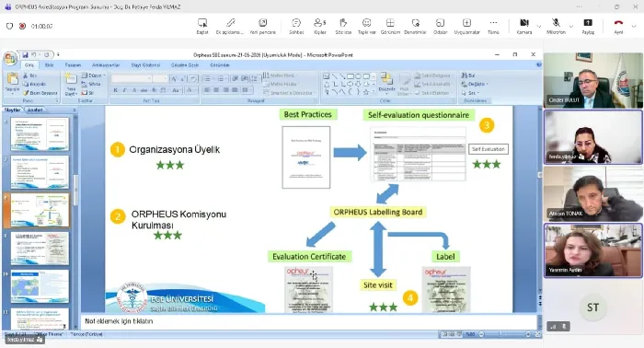Toggle bold (K) formatting
The width and height of the screenshot is (644, 348).
[116, 90]
